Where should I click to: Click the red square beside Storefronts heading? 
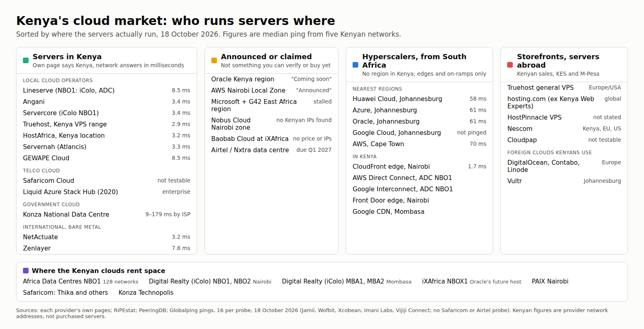pos(510,65)
